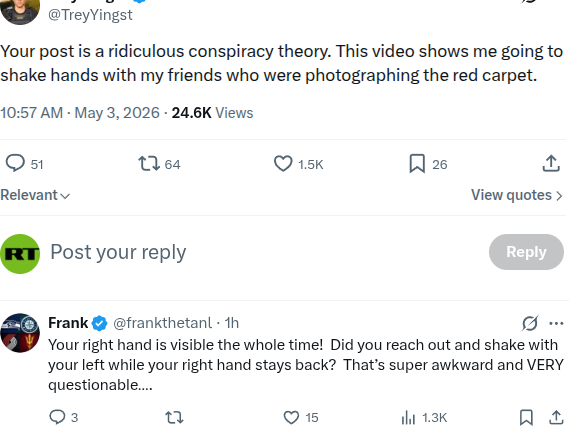Open Frank's profile avatar

pos(20,333)
